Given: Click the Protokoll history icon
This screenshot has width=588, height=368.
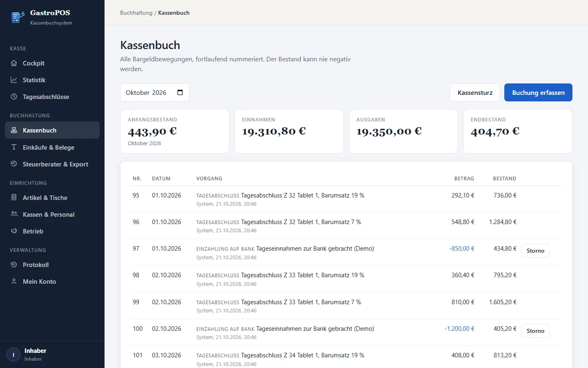Looking at the screenshot, I should click(x=14, y=265).
